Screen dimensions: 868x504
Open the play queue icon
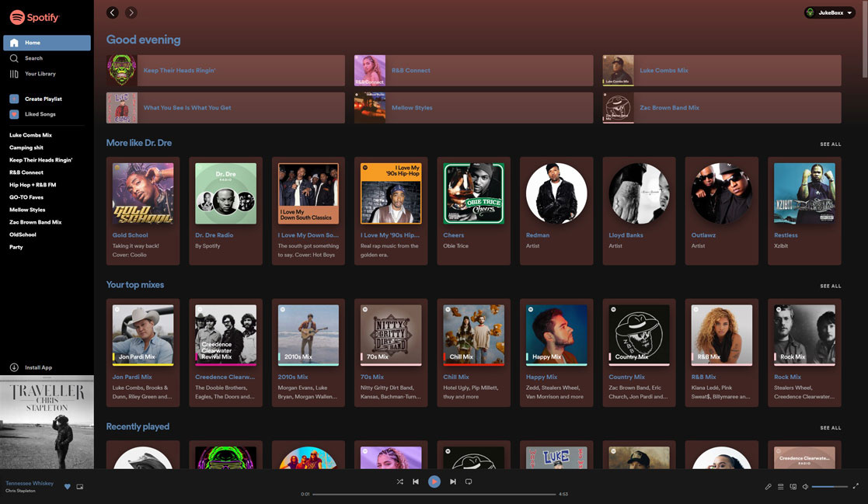click(x=780, y=487)
